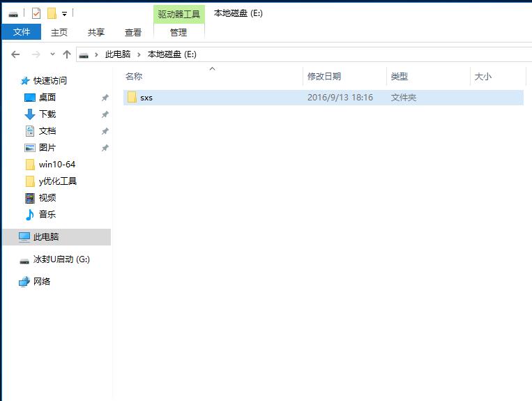Screen dimensions: 532x401
Task: Open the win10-64 folder in sidebar
Action: 57,164
